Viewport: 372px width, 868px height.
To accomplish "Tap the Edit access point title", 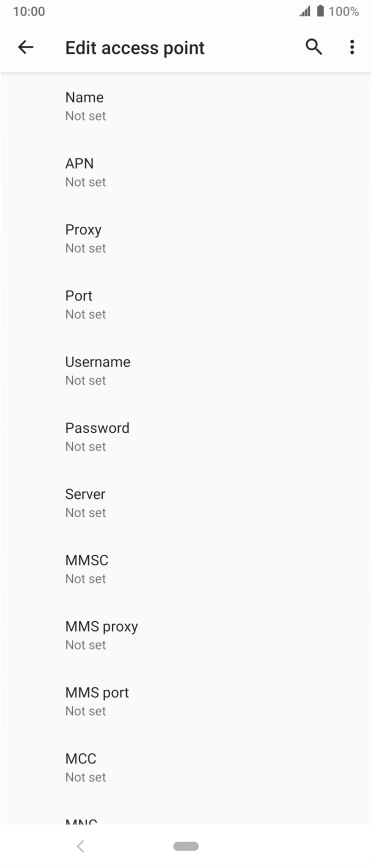I will coord(135,48).
